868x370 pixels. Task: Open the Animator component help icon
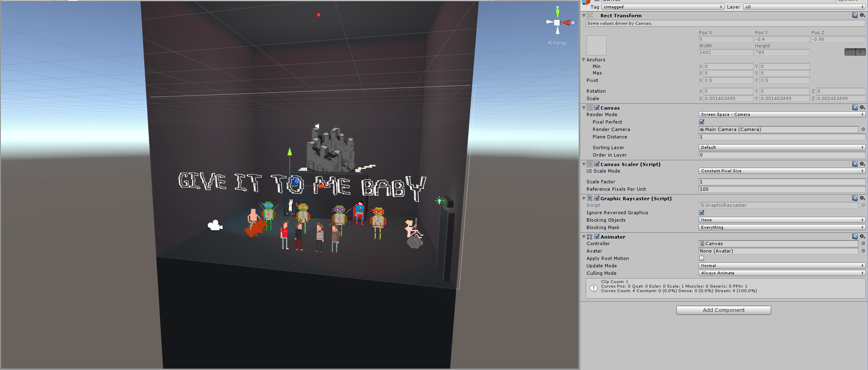tap(855, 237)
